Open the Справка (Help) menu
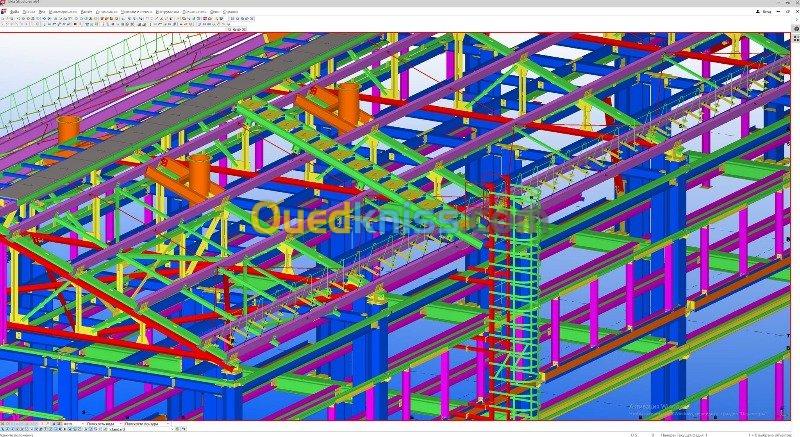The width and height of the screenshot is (800, 437). click(x=230, y=12)
